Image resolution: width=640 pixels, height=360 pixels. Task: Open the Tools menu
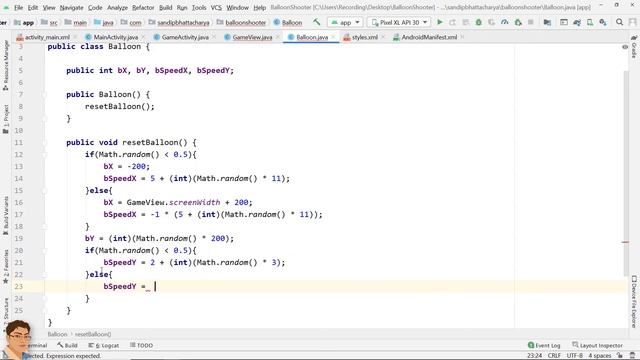199,7
